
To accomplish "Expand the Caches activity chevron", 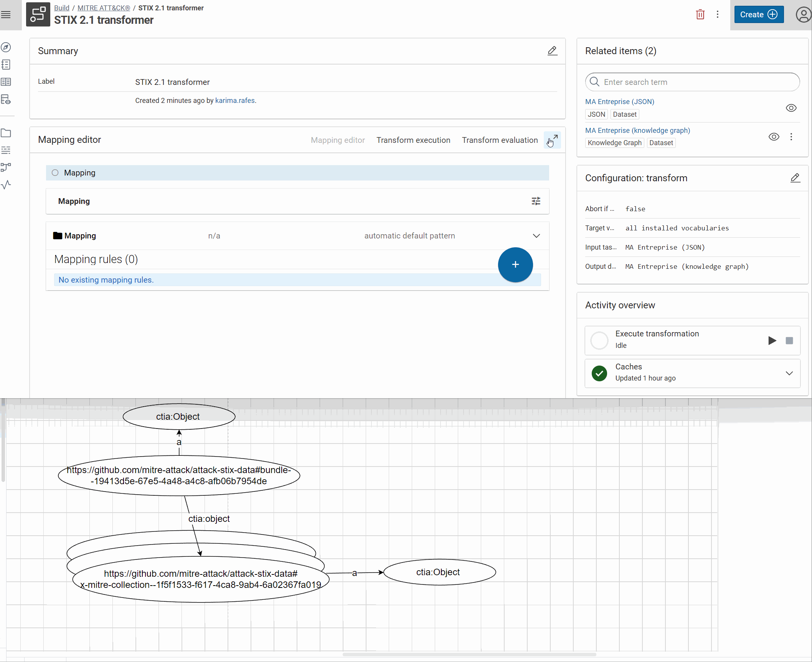I will (789, 373).
